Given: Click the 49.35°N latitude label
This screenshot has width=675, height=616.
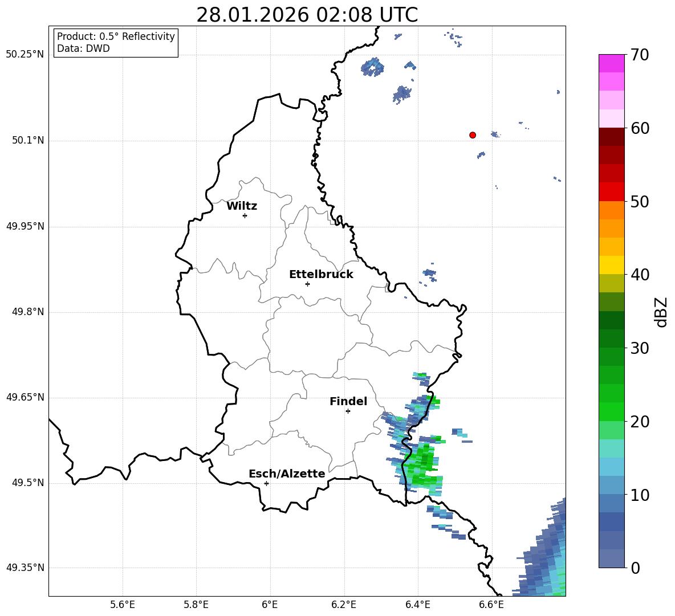Looking at the screenshot, I should tap(25, 568).
